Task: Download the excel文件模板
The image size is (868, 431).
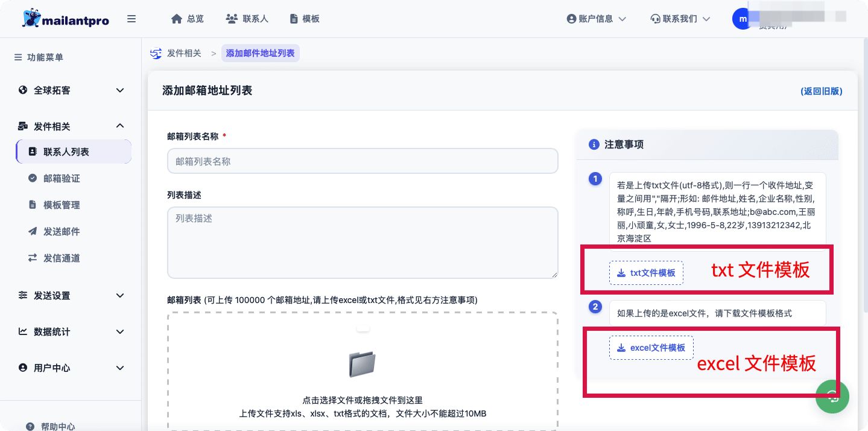Action: tap(651, 348)
